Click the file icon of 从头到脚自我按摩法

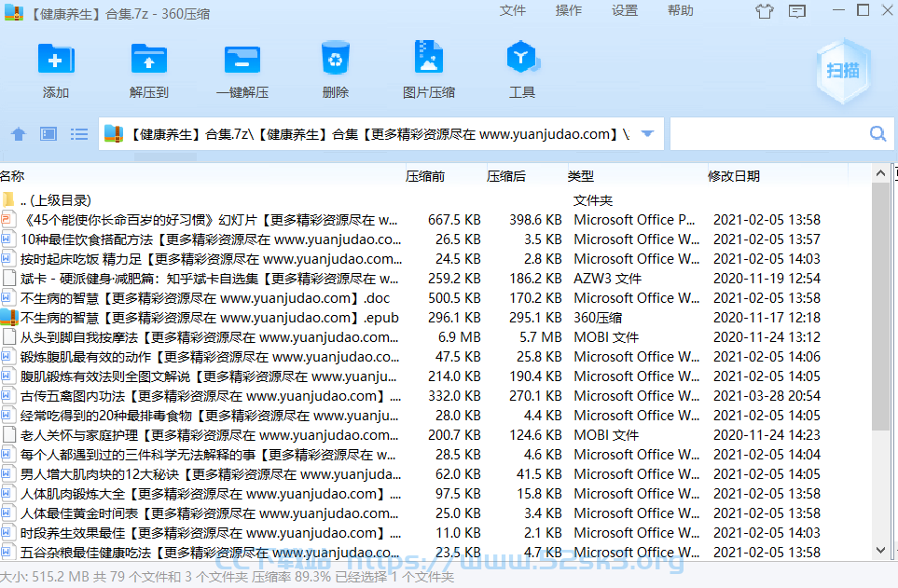pyautogui.click(x=8, y=336)
